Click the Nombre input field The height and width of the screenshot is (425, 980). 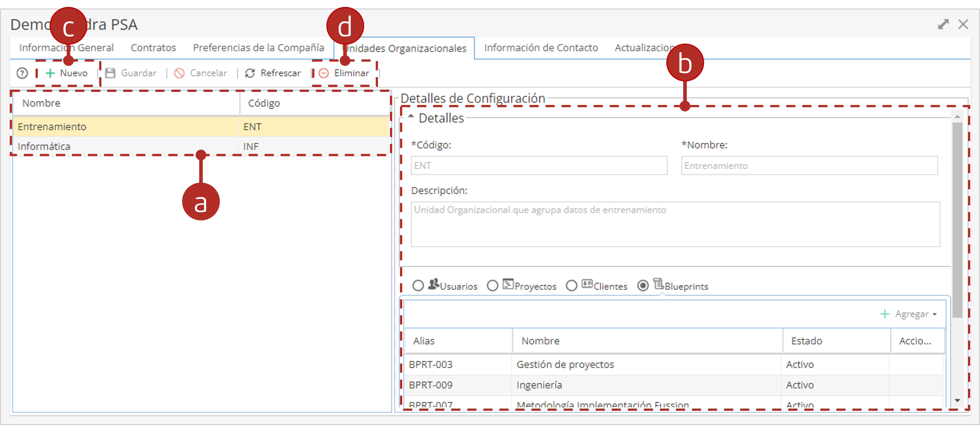809,165
